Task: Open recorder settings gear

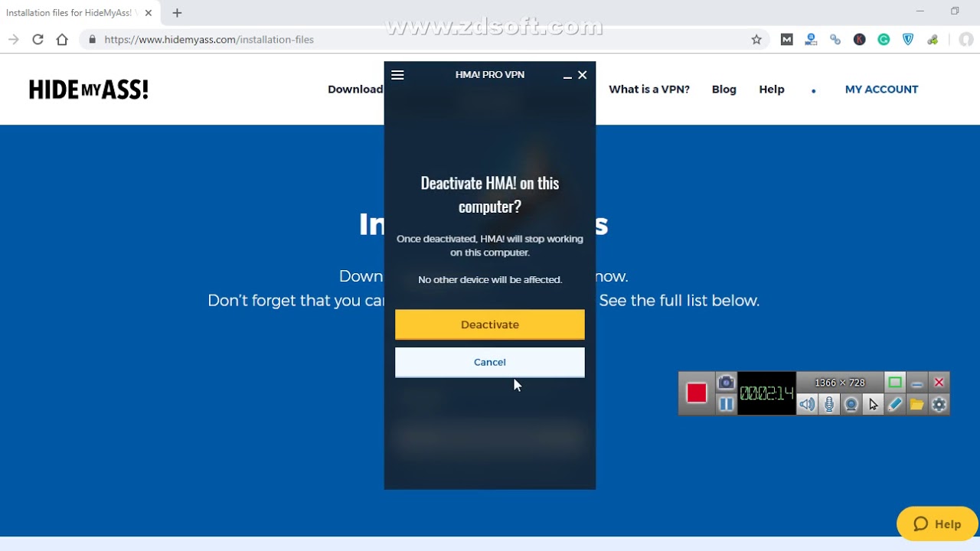Action: [x=939, y=404]
